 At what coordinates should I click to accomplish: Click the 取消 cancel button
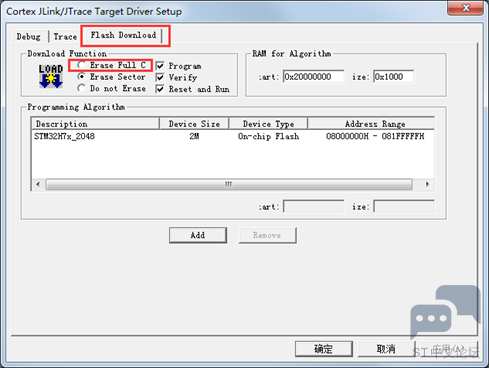(x=386, y=349)
